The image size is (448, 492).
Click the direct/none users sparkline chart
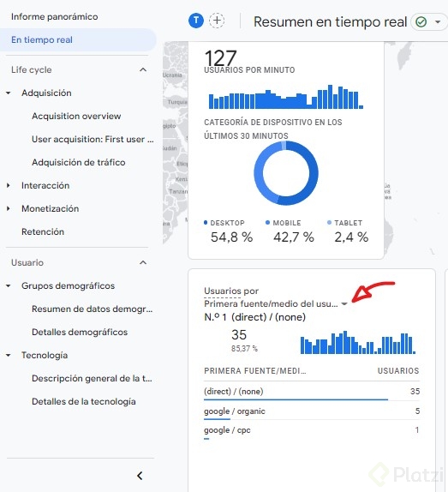[358, 342]
